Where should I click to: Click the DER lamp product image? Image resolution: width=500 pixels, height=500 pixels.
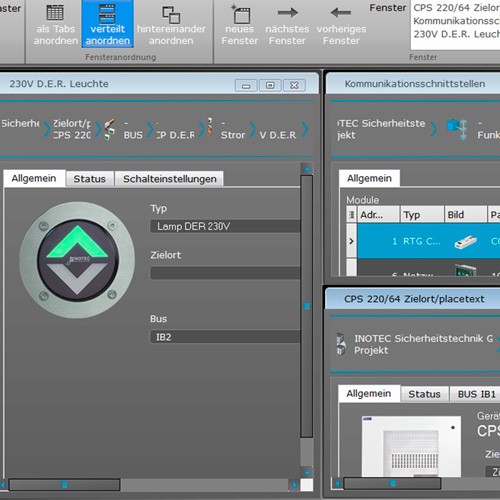(77, 260)
